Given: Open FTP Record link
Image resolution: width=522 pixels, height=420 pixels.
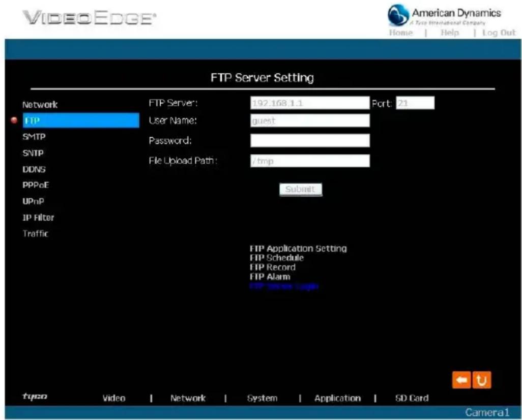Looking at the screenshot, I should (273, 267).
